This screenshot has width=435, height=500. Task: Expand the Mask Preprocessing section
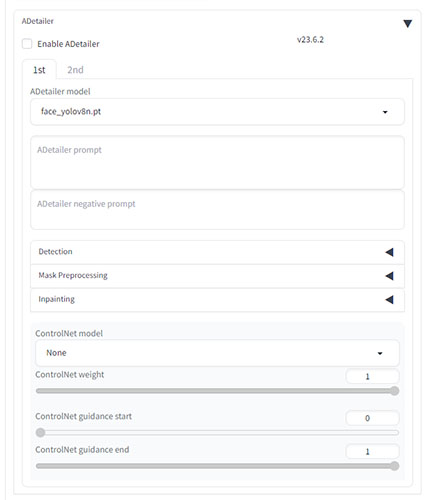(x=217, y=276)
